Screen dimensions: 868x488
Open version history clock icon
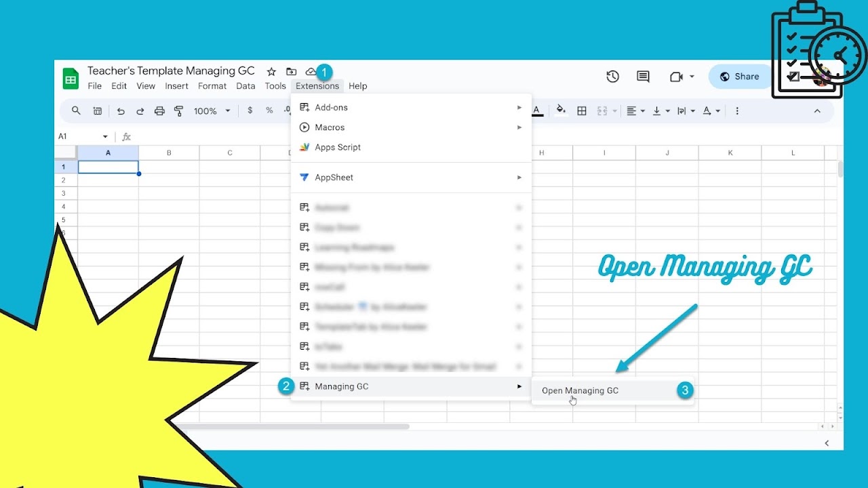point(612,77)
